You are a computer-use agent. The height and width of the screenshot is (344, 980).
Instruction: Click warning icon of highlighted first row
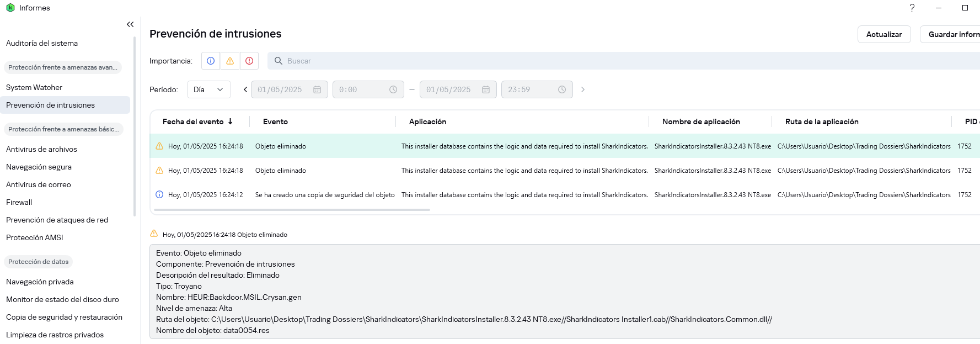(x=159, y=146)
